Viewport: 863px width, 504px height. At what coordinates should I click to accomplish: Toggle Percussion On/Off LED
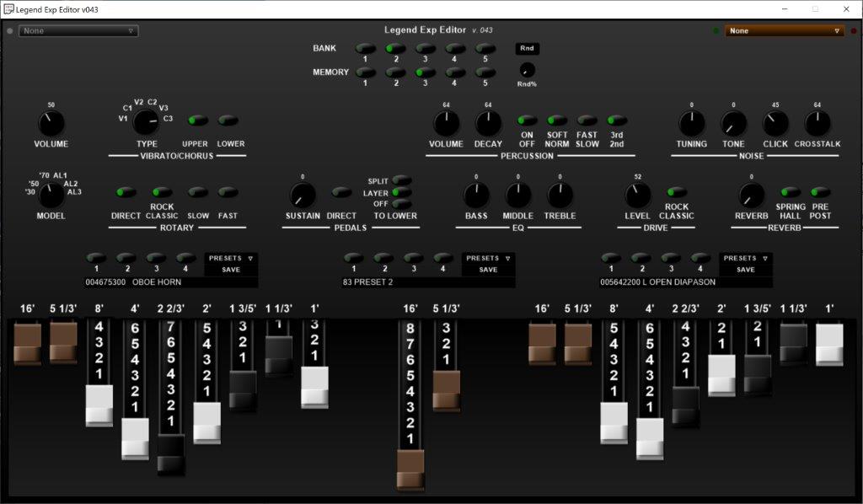click(527, 120)
